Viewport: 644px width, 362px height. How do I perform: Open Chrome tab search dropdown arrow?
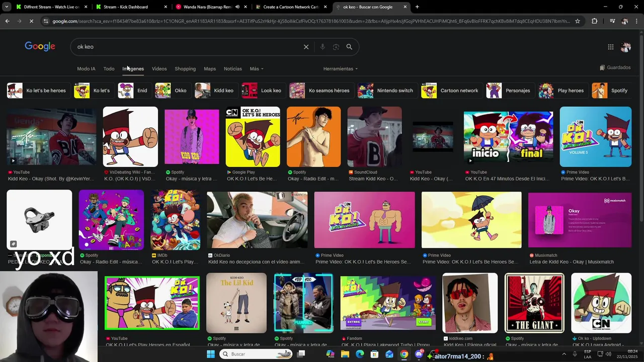6,7
